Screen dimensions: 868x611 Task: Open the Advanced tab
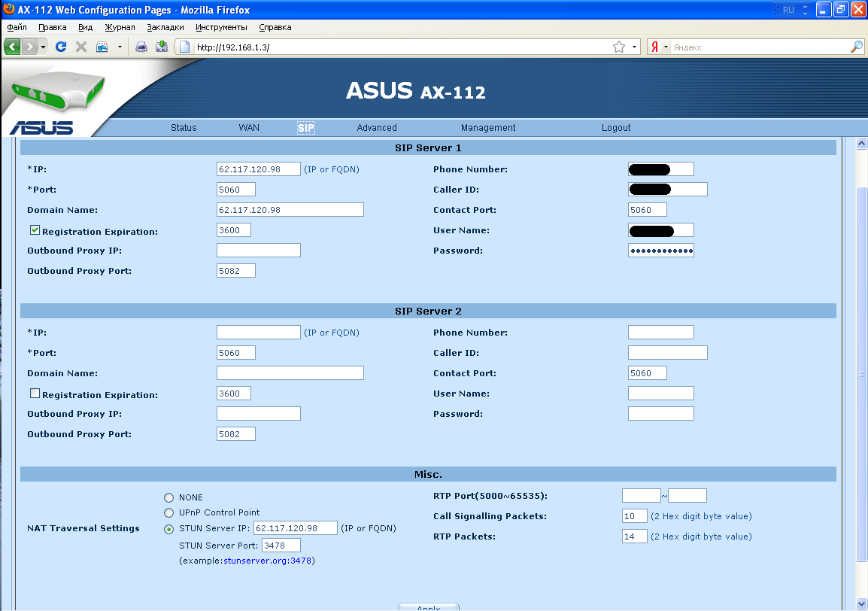376,128
